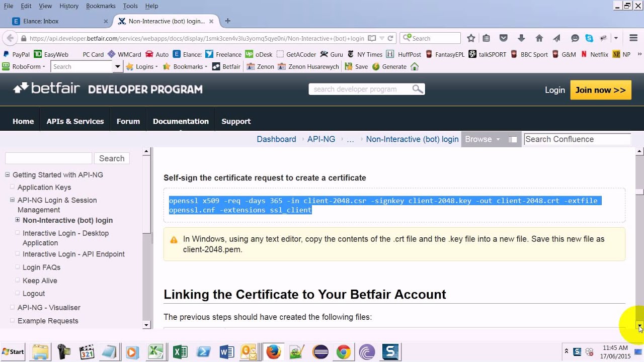Open the talkSPORT bookmark

pos(487,54)
